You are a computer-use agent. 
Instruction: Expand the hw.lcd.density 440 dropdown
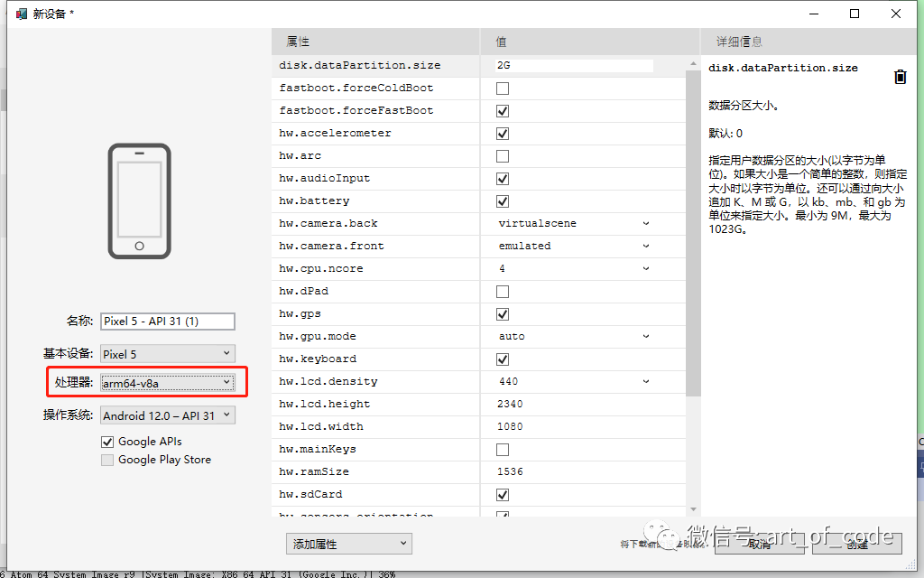pyautogui.click(x=574, y=381)
